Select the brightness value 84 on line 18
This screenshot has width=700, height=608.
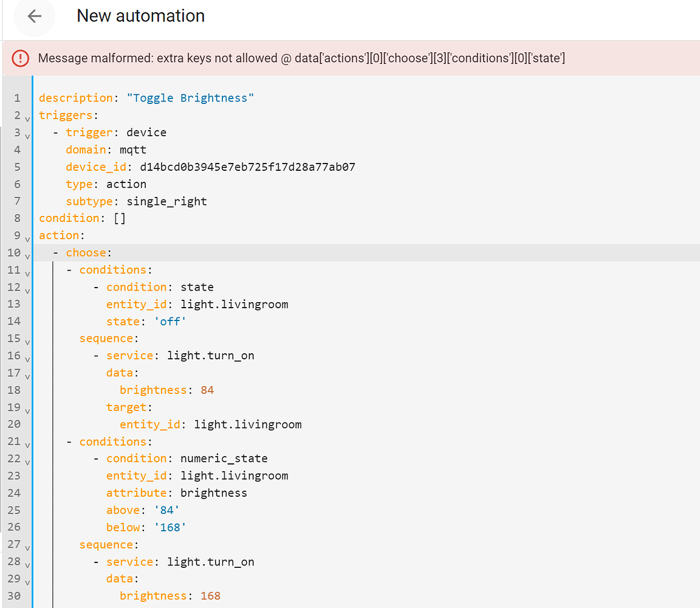pyautogui.click(x=207, y=390)
